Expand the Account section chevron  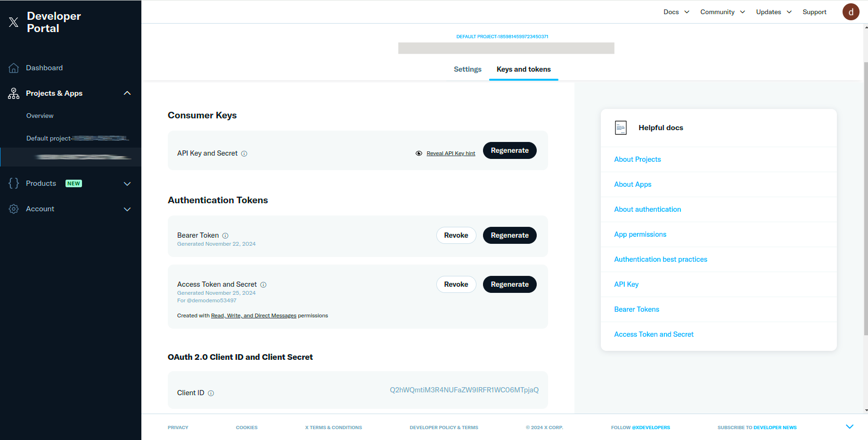tap(127, 209)
